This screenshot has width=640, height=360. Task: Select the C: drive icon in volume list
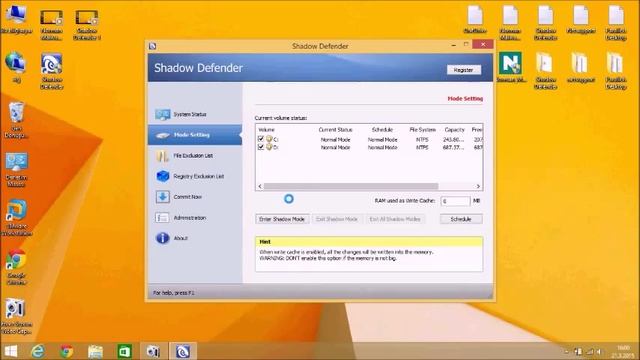click(269, 139)
